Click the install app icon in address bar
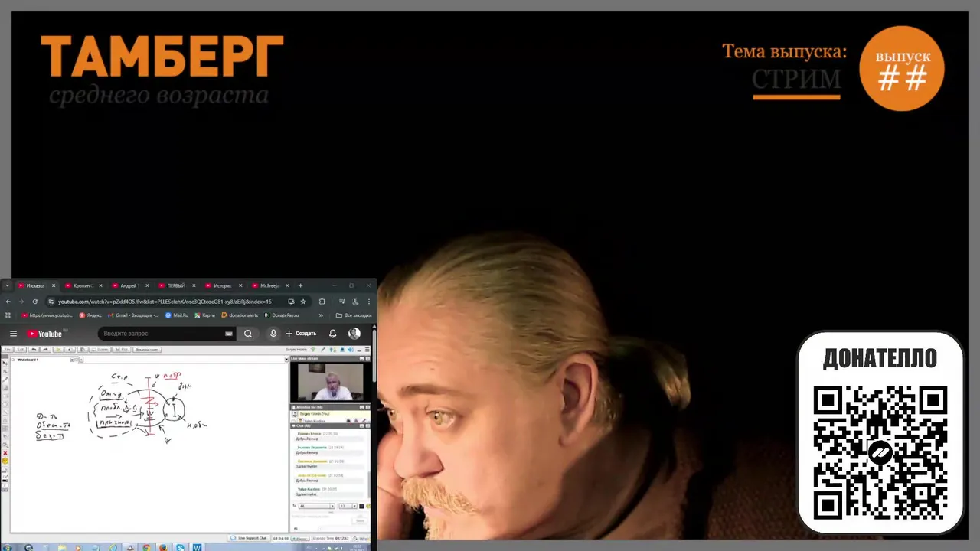This screenshot has width=980, height=551. point(291,302)
